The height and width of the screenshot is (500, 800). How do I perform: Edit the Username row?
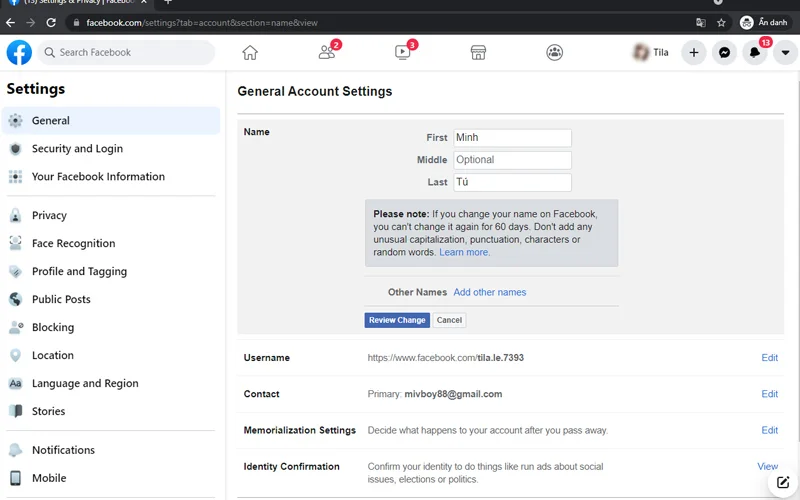769,358
